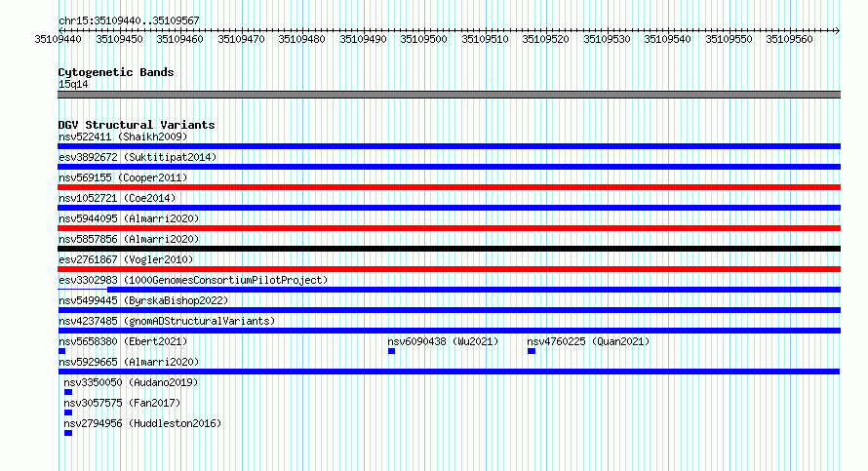Click ruler position 35109490
This screenshot has width=868, height=471.
point(363,39)
